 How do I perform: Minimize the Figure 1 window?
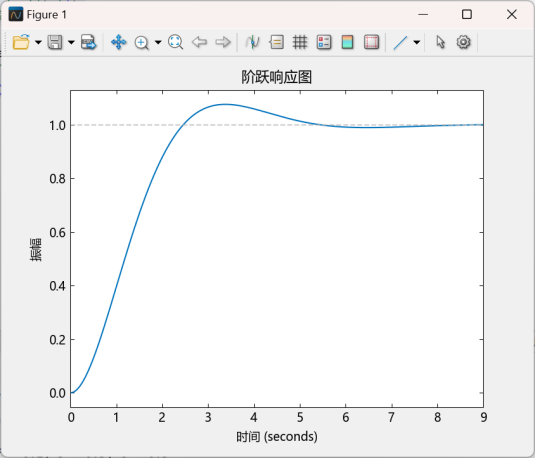pyautogui.click(x=423, y=14)
